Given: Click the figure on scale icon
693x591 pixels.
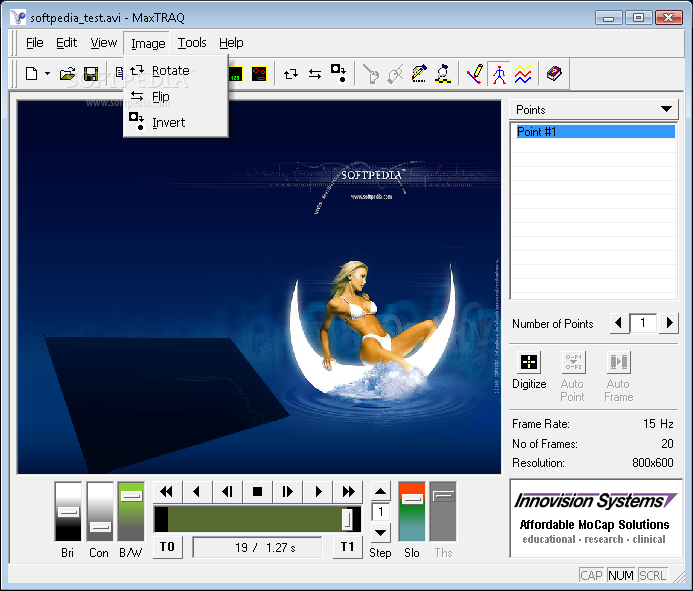Looking at the screenshot, I should (x=443, y=74).
